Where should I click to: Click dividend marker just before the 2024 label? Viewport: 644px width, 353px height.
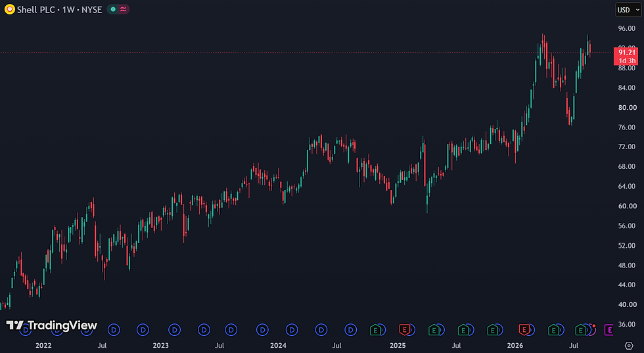pyautogui.click(x=262, y=329)
